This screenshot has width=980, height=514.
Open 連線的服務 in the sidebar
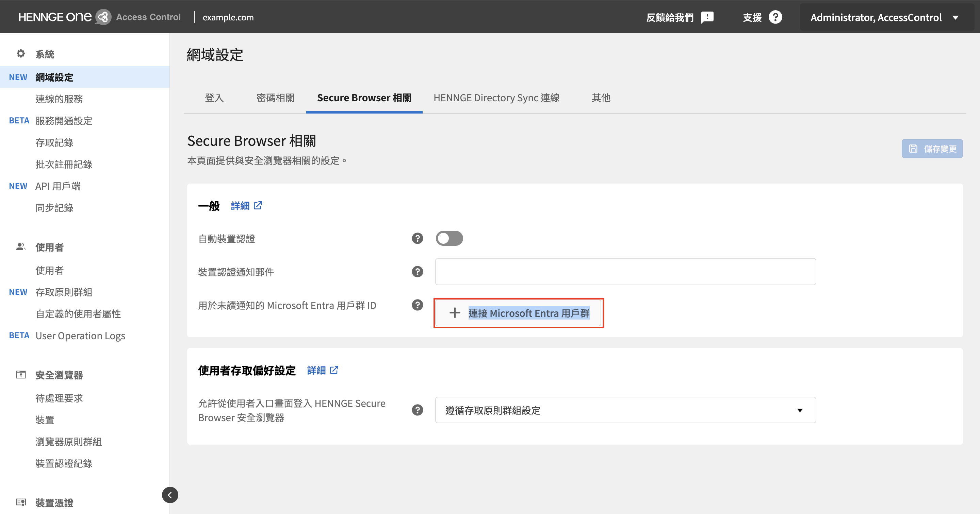59,99
